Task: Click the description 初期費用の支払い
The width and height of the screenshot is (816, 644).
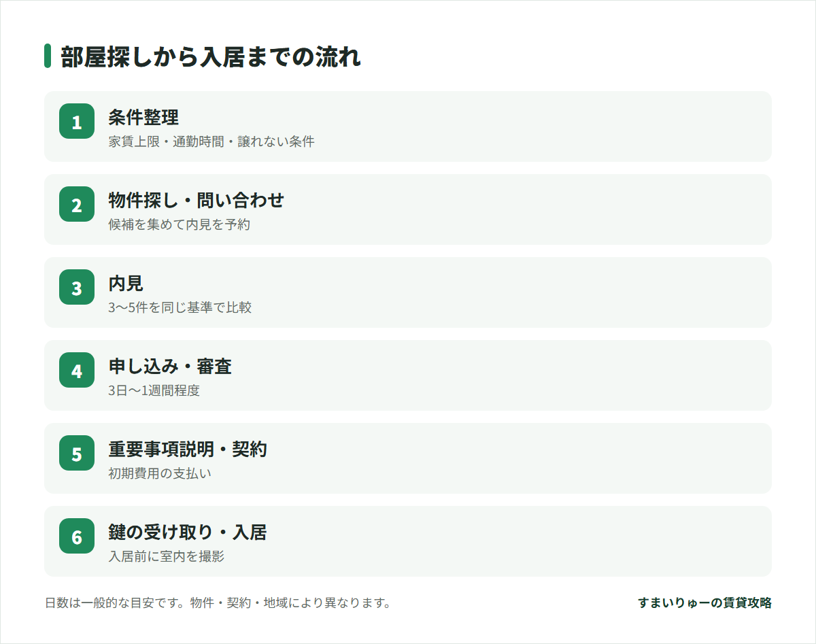Action: coord(160,473)
